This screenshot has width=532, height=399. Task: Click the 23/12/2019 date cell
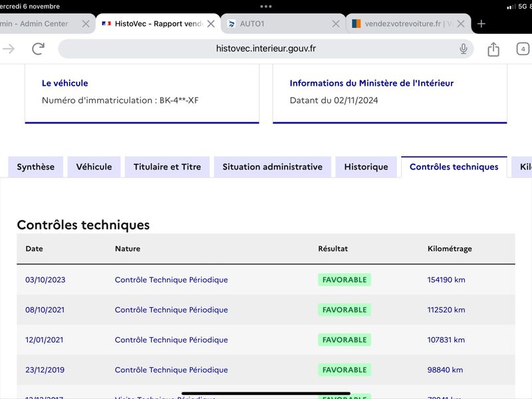pos(45,370)
